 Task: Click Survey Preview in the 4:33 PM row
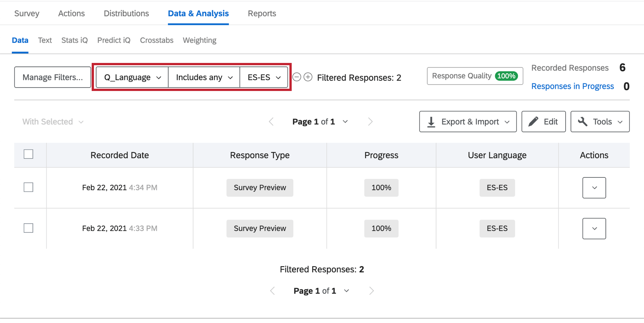coord(260,229)
